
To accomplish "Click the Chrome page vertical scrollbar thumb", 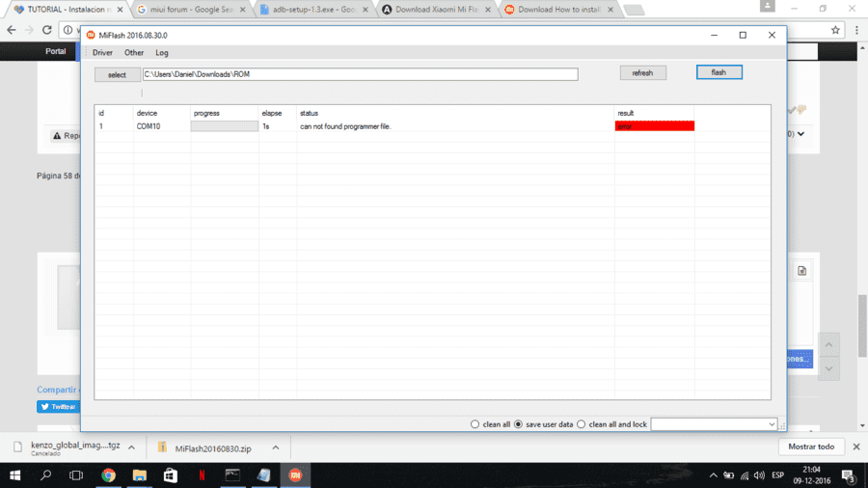I will coord(862,326).
